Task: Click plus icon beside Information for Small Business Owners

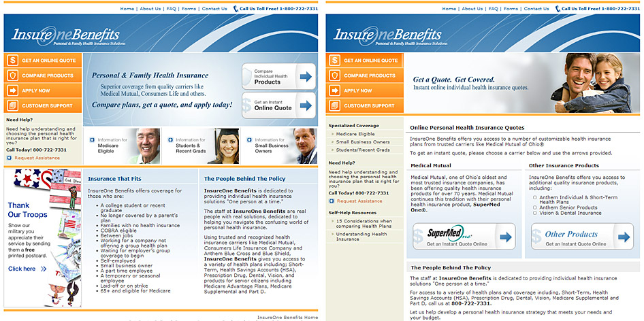Action: pyautogui.click(x=249, y=140)
